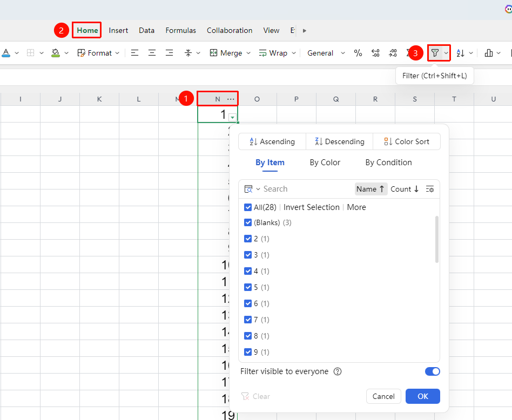Click the sort A-Z toolbar icon
The width and height of the screenshot is (512, 420).
click(x=460, y=53)
